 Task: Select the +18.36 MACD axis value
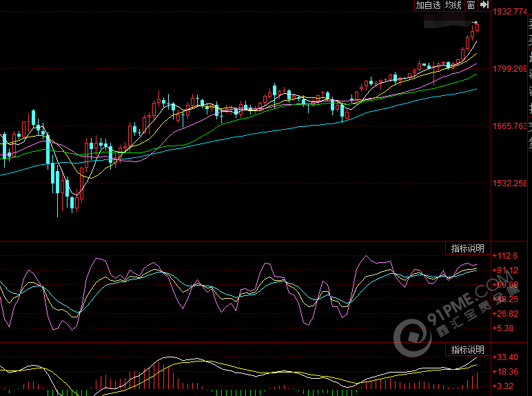coord(505,372)
